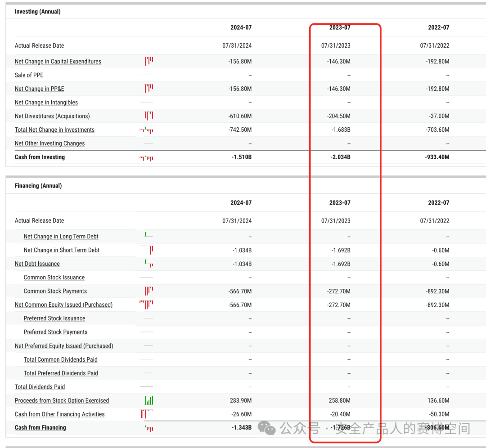The width and height of the screenshot is (486, 448).
Task: Click the -26.60M Other Financing Activities value
Action: coord(242,414)
